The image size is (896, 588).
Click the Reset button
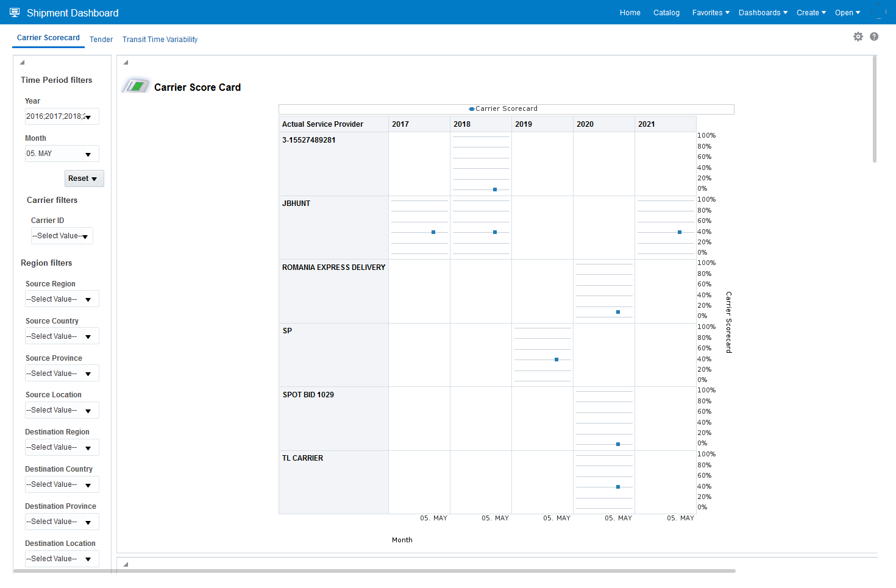(x=84, y=179)
